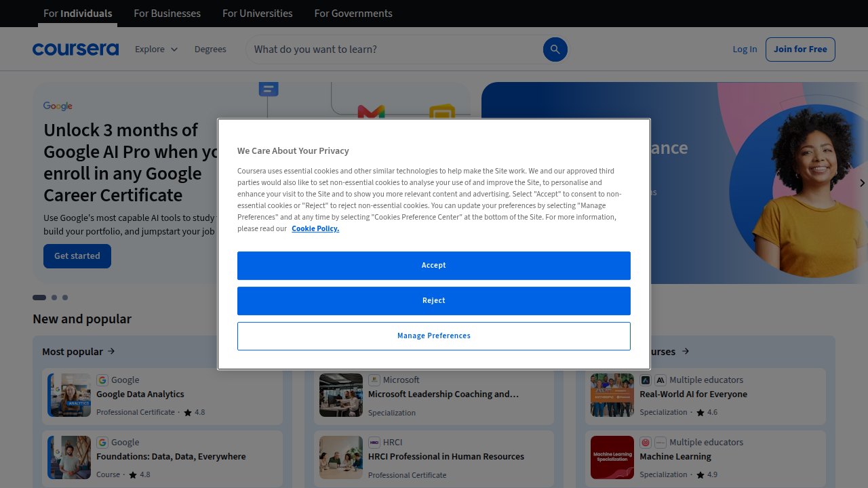This screenshot has width=868, height=488.
Task: Open the Coursera logo home link
Action: pyautogui.click(x=75, y=49)
